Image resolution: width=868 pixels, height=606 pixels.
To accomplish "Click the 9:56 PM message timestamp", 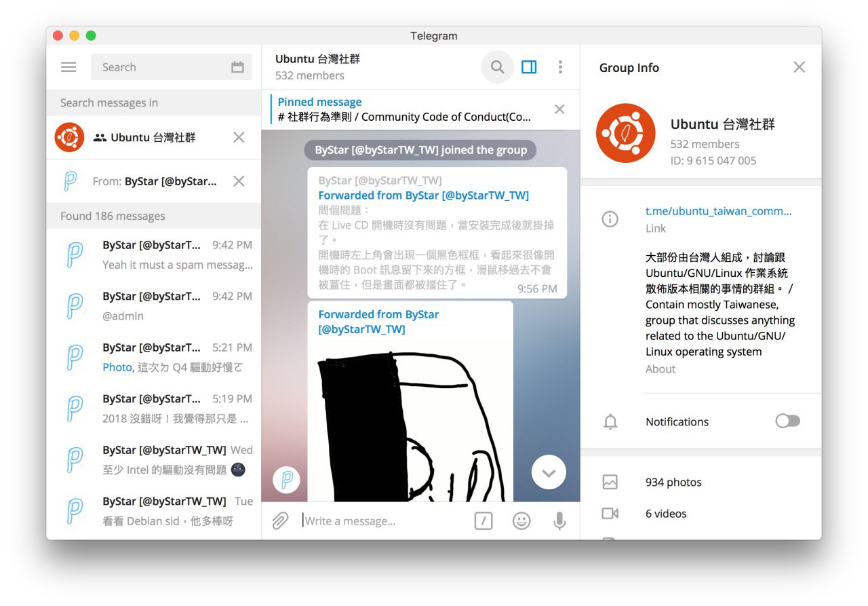I will 537,288.
